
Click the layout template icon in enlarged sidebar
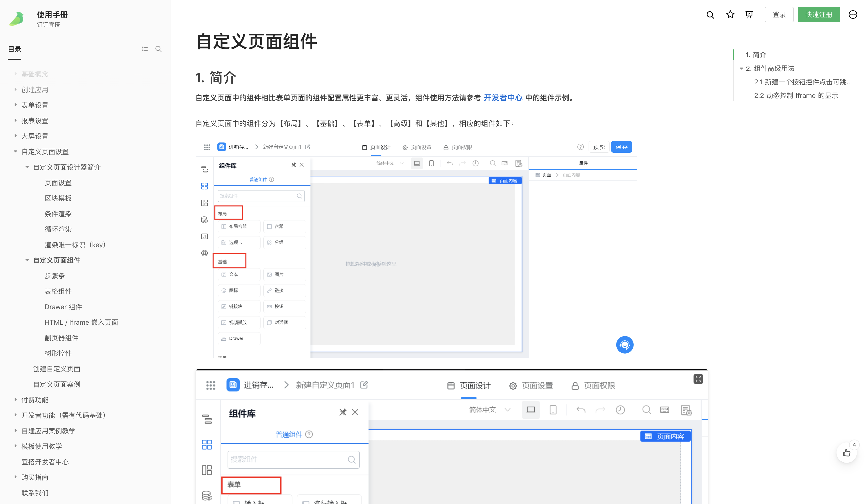pyautogui.click(x=207, y=470)
